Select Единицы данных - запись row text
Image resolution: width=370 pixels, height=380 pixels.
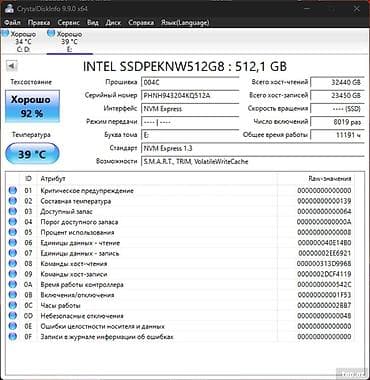tap(80, 253)
